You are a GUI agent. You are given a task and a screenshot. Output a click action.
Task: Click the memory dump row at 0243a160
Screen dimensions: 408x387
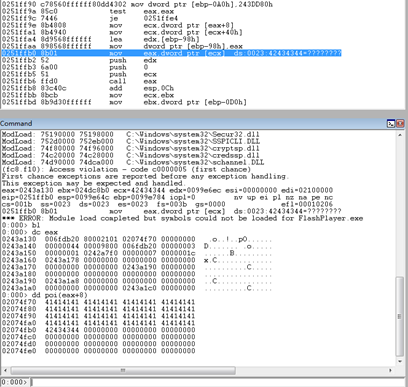point(137,260)
